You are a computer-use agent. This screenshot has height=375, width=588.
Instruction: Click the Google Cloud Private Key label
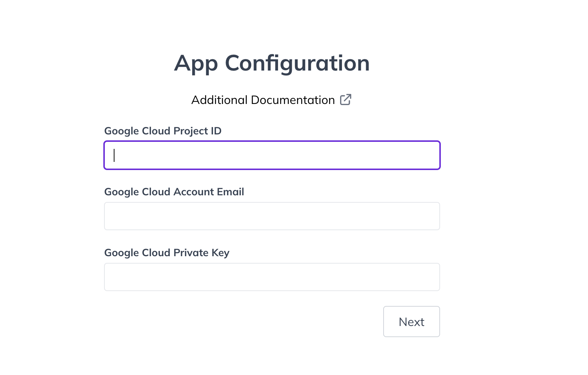tap(167, 252)
